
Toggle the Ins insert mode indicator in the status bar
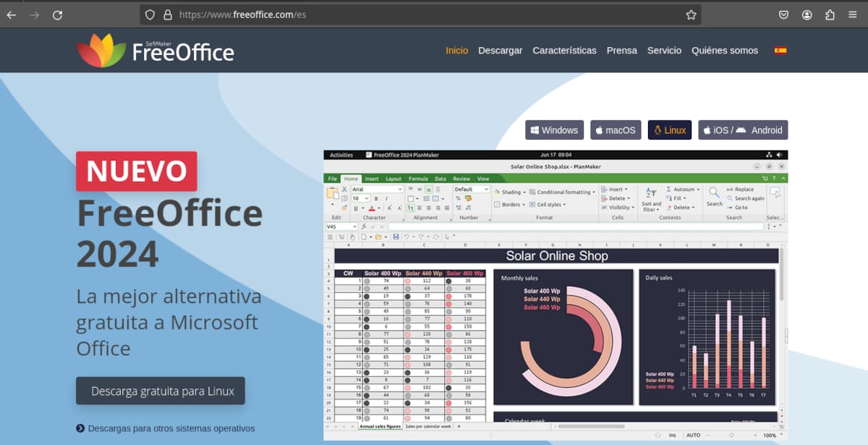click(x=673, y=436)
